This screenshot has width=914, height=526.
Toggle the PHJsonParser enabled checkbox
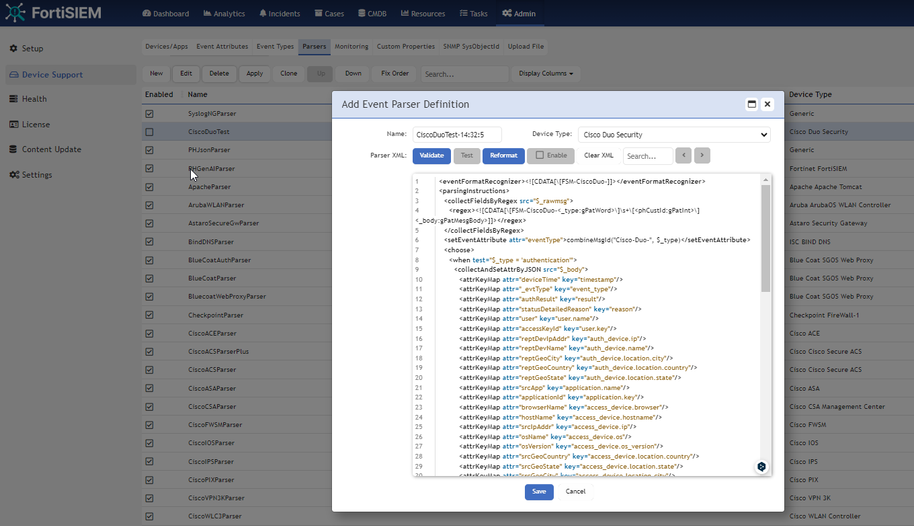(x=149, y=150)
